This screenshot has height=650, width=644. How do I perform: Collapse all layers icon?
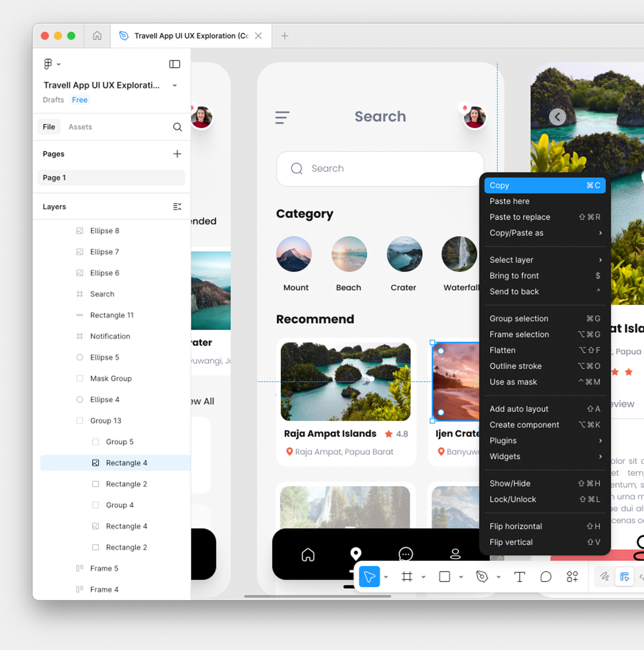tap(177, 207)
